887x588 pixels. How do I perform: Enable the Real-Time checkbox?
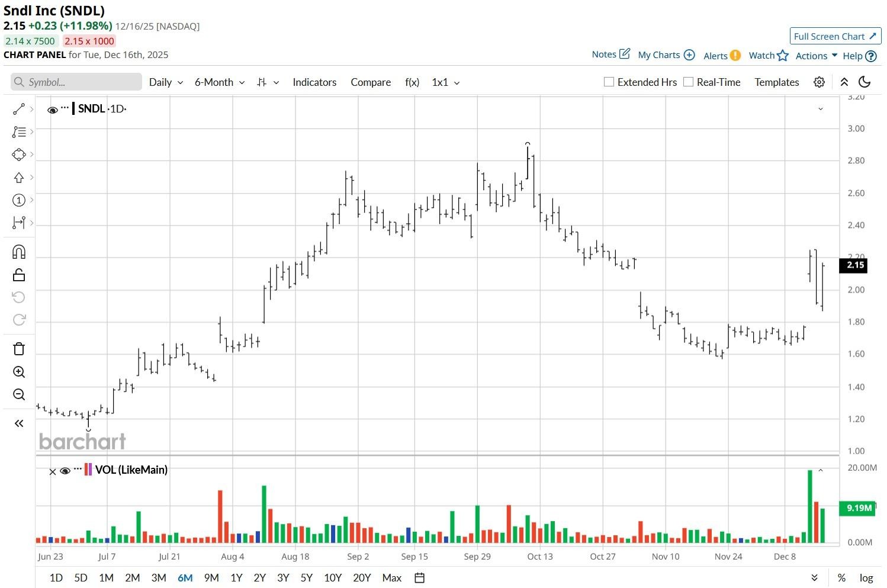pyautogui.click(x=688, y=82)
